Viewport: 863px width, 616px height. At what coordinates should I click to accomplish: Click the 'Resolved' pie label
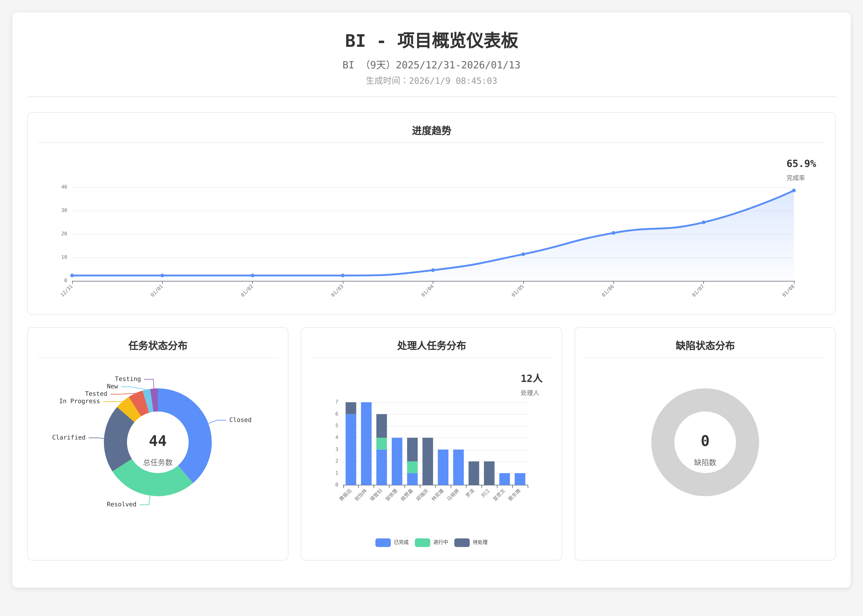[121, 504]
